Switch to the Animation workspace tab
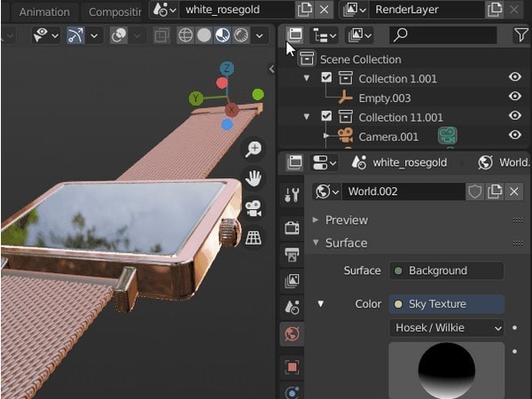Viewport: 532px width, 399px height. [x=44, y=12]
